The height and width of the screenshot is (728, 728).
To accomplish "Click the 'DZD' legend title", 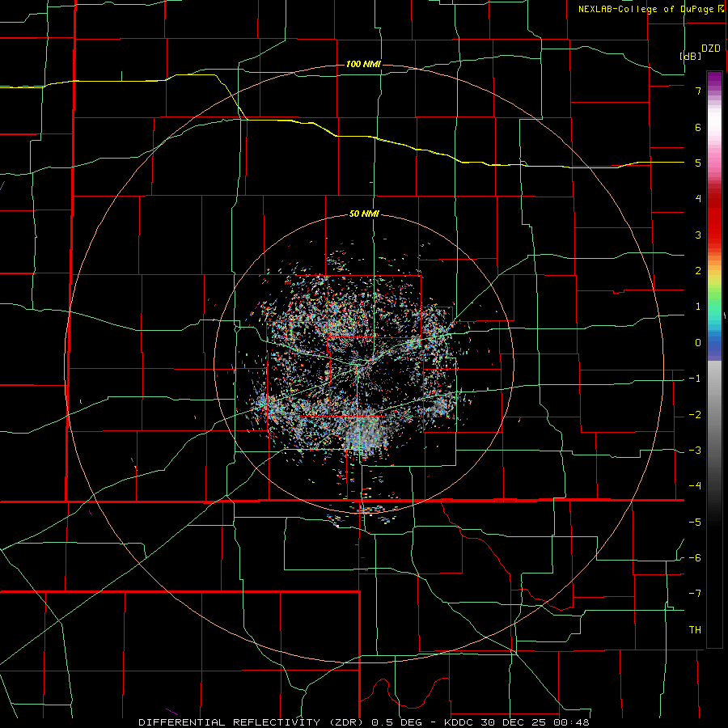I will click(711, 49).
